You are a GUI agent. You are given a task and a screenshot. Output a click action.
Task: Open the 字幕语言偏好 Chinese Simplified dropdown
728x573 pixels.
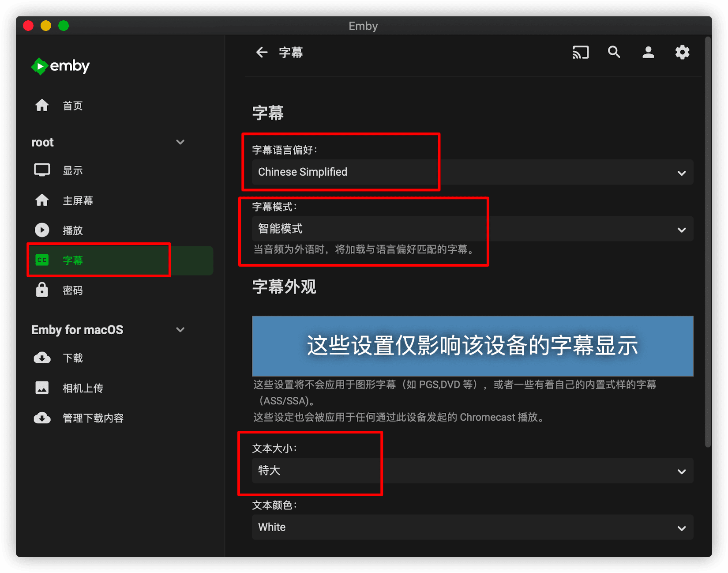point(472,172)
